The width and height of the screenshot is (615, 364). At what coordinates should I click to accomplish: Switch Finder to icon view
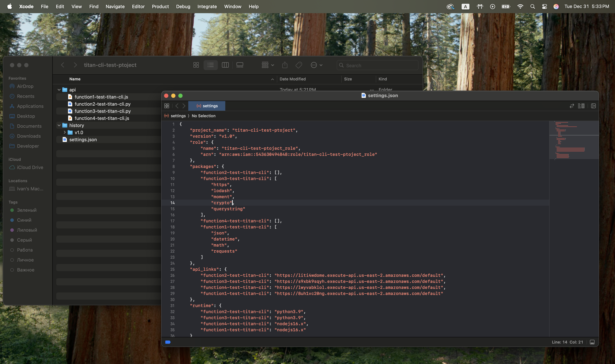pyautogui.click(x=196, y=65)
